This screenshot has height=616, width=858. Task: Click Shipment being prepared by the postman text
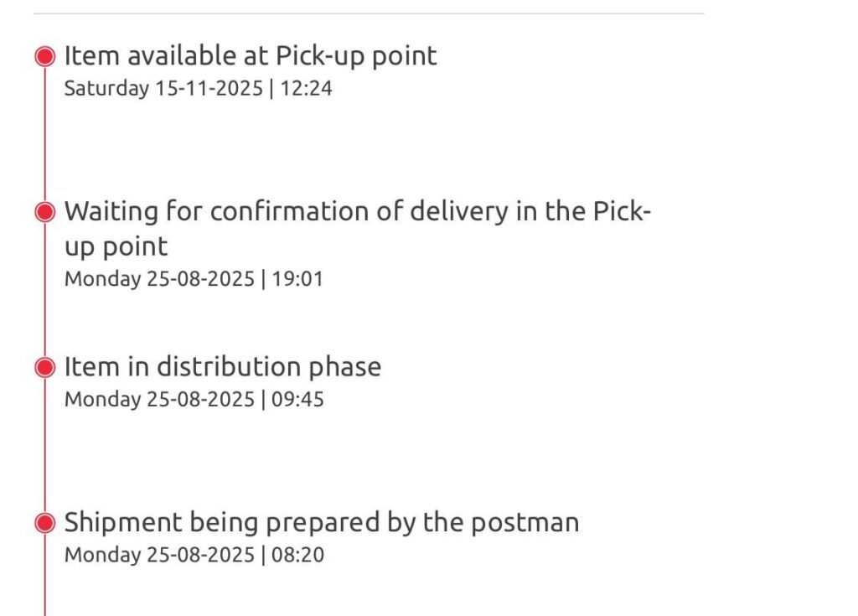(x=322, y=523)
